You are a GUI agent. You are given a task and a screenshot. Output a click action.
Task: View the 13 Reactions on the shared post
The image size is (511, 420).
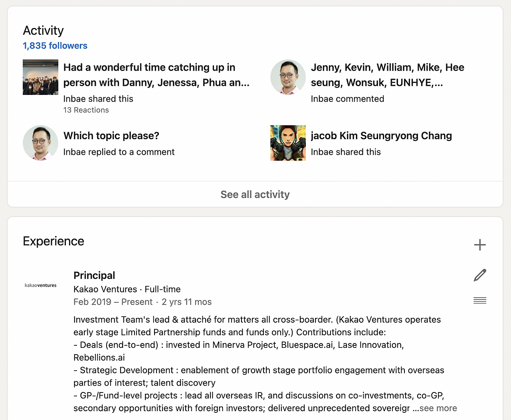tap(86, 110)
